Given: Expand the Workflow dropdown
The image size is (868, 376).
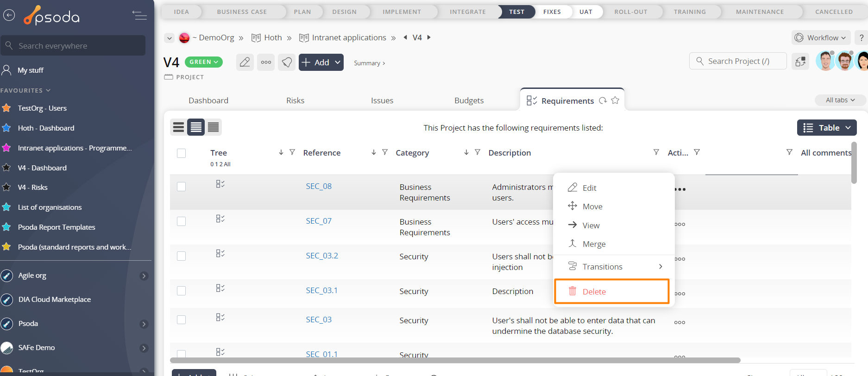Looking at the screenshot, I should (x=821, y=38).
